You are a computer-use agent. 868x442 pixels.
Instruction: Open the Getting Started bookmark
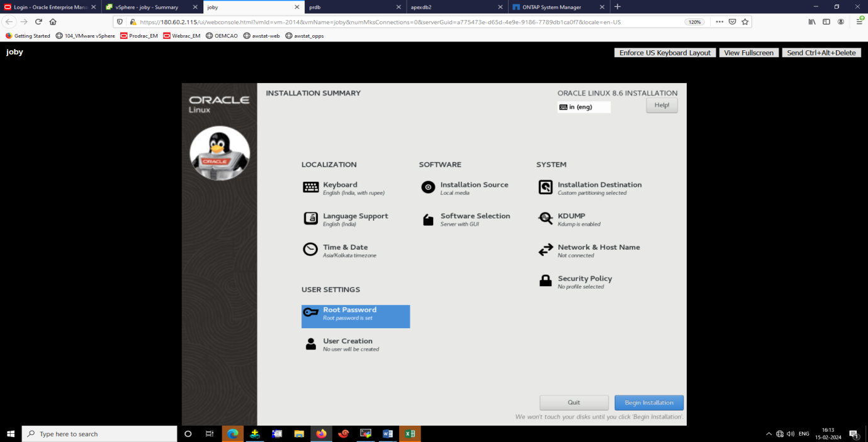pos(28,36)
